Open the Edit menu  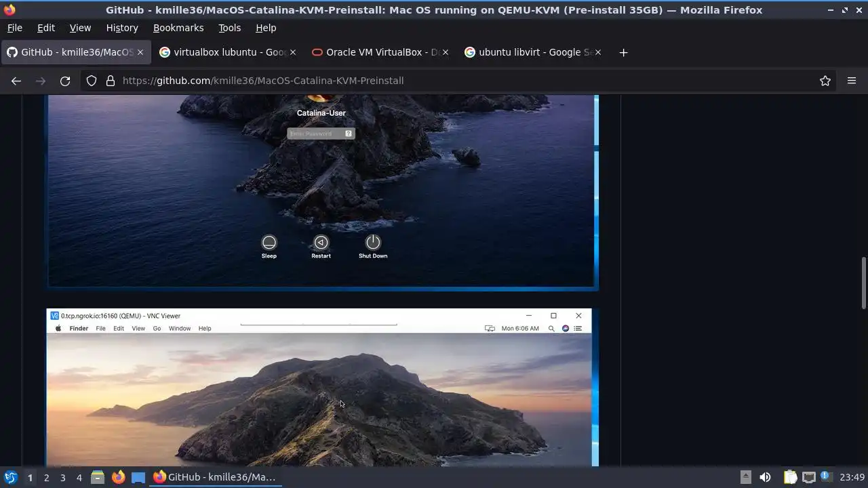(46, 28)
